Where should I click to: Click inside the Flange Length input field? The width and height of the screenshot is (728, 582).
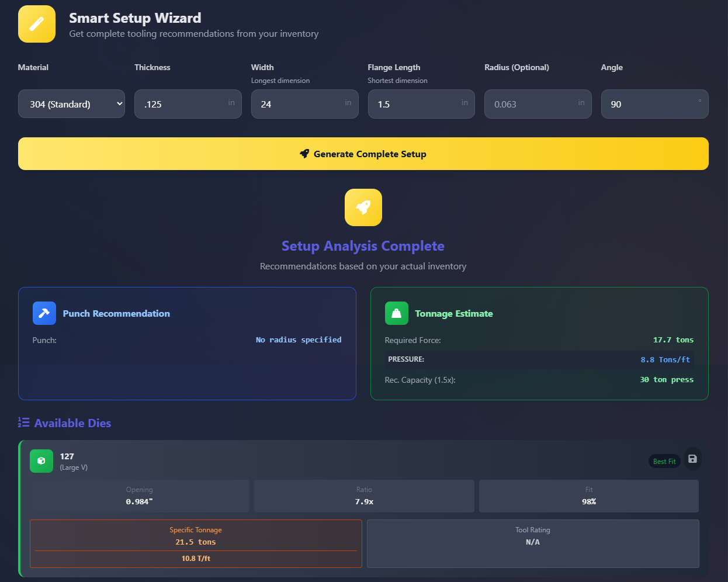pos(421,103)
